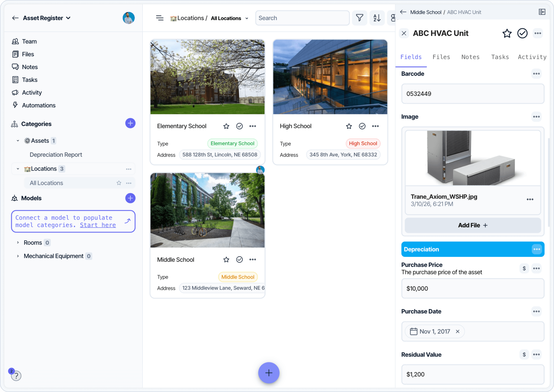Mark the Elementary School card complete
The image size is (554, 392).
[239, 126]
